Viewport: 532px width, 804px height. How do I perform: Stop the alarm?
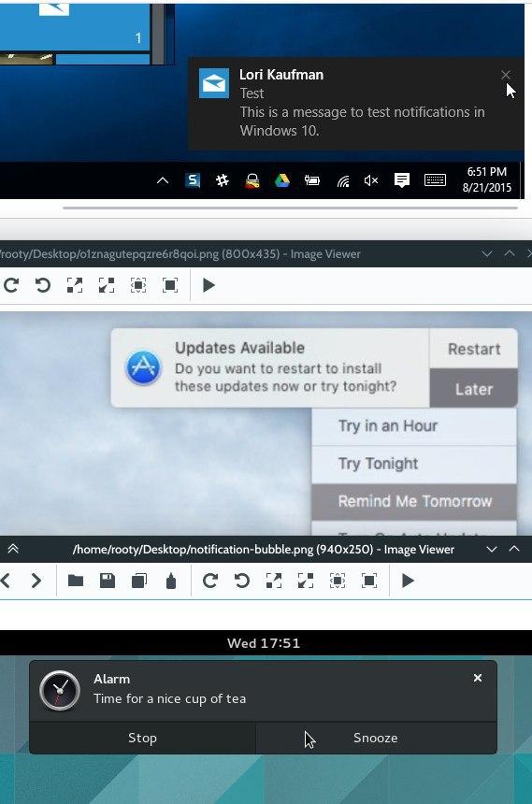[x=142, y=738]
